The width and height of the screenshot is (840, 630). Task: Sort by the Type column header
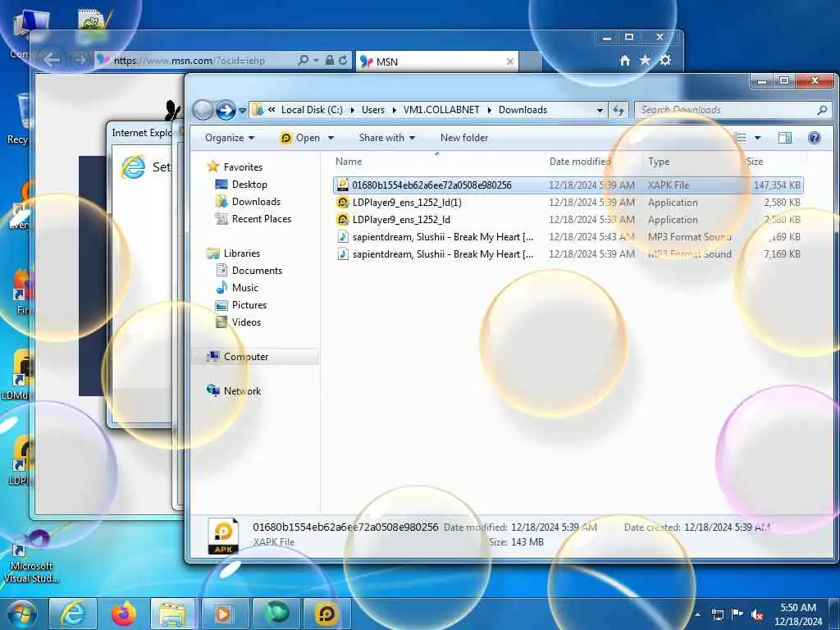(x=659, y=162)
